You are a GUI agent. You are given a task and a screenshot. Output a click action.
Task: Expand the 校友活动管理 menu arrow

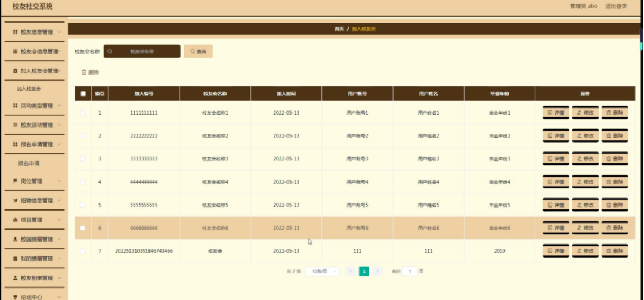(60, 125)
